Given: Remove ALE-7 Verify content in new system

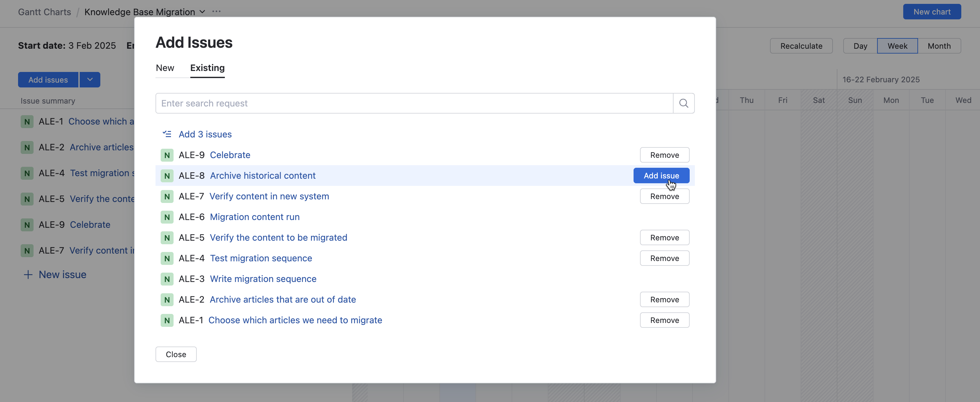Looking at the screenshot, I should (x=664, y=196).
